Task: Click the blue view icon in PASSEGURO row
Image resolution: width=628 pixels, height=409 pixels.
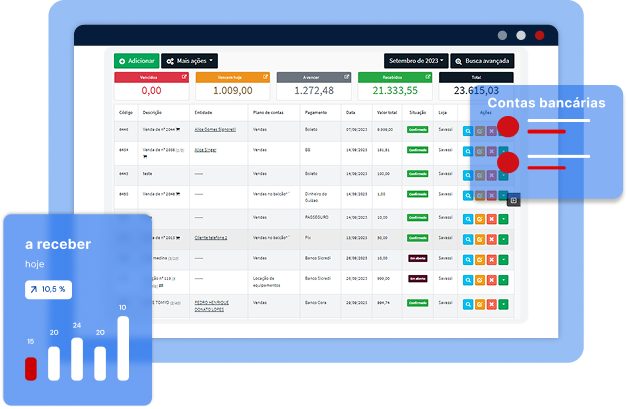Action: point(468,219)
